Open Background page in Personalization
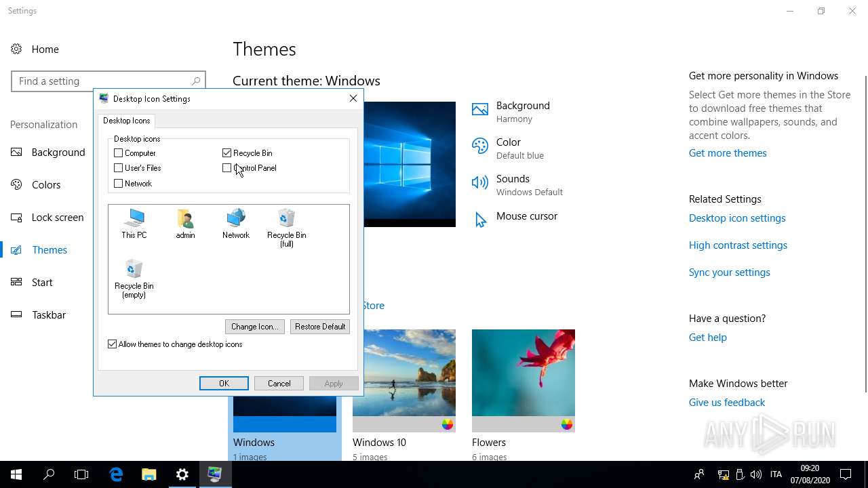 click(x=58, y=152)
